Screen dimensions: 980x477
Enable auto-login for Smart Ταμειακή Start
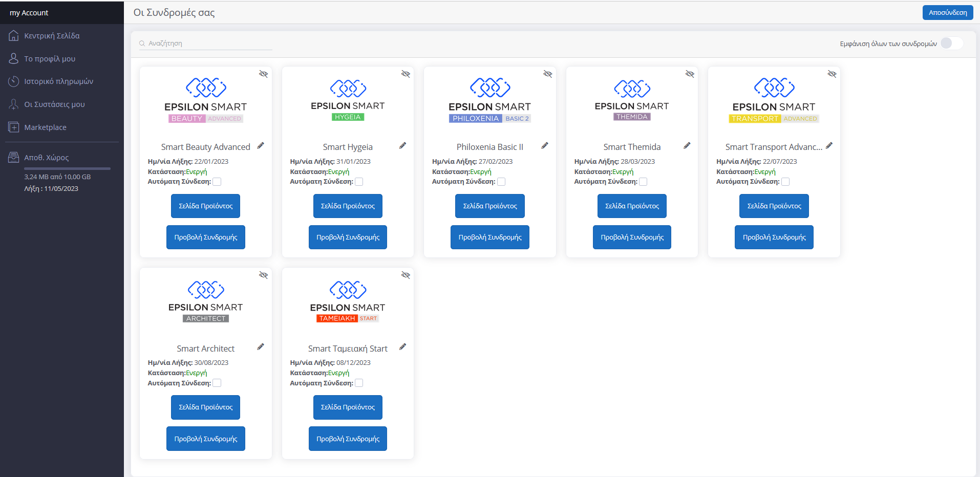[x=359, y=383]
